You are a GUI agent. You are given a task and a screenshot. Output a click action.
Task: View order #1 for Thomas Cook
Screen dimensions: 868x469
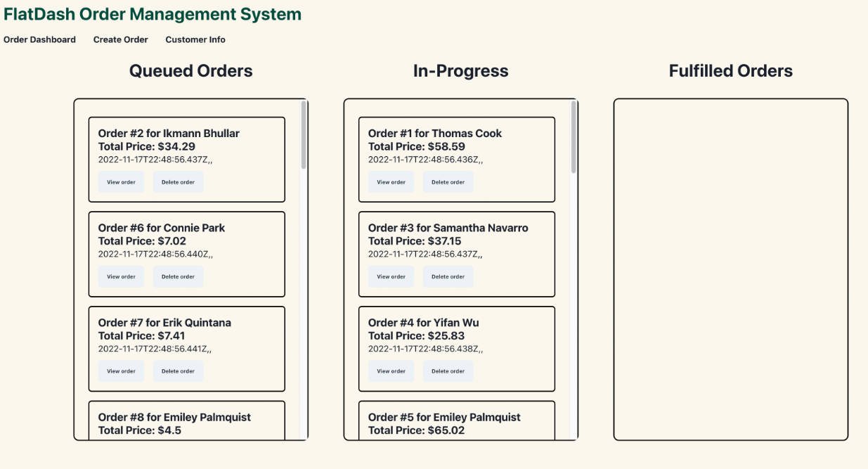[391, 181]
